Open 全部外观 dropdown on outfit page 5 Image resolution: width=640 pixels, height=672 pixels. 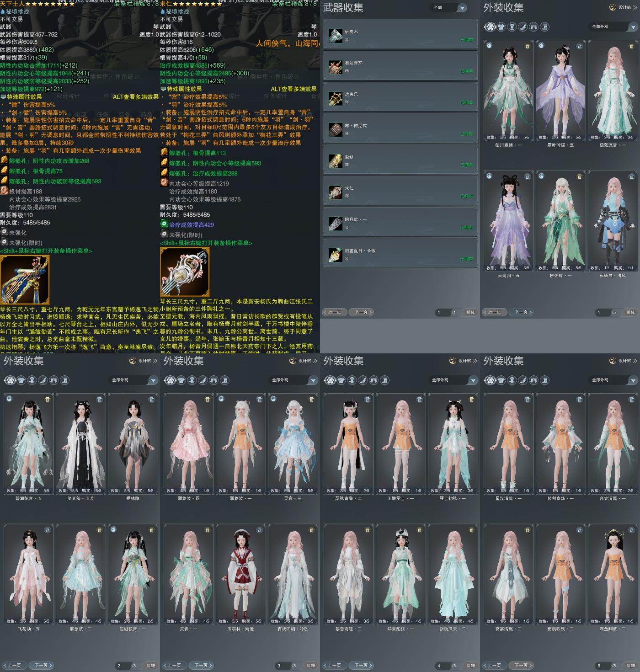pyautogui.click(x=613, y=380)
